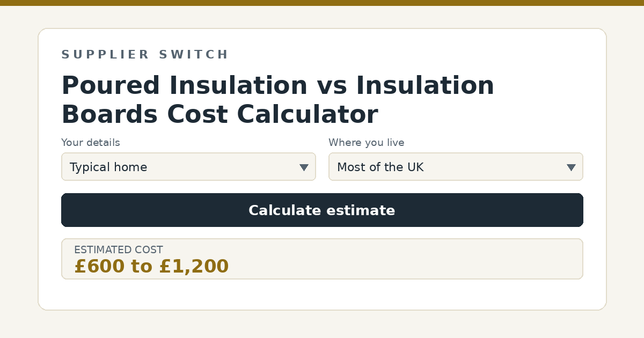644x338 pixels.
Task: Click the arrow icon beside Typical home
Action: (304, 167)
